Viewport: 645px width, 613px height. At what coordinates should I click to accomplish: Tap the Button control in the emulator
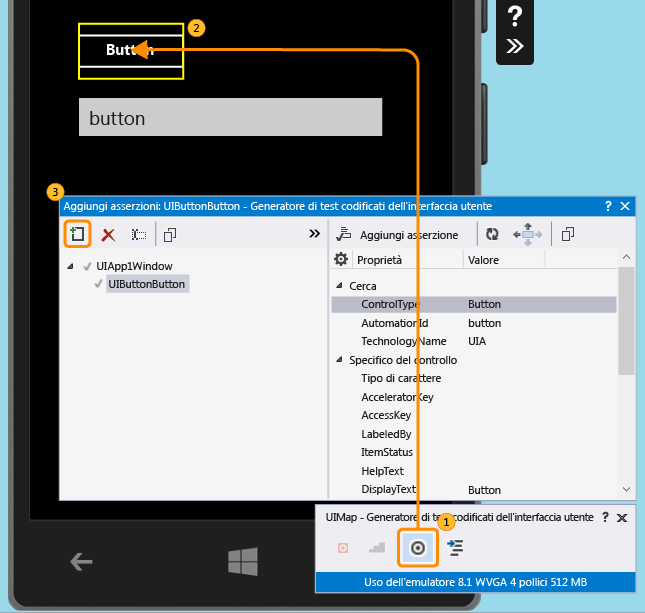pyautogui.click(x=131, y=51)
